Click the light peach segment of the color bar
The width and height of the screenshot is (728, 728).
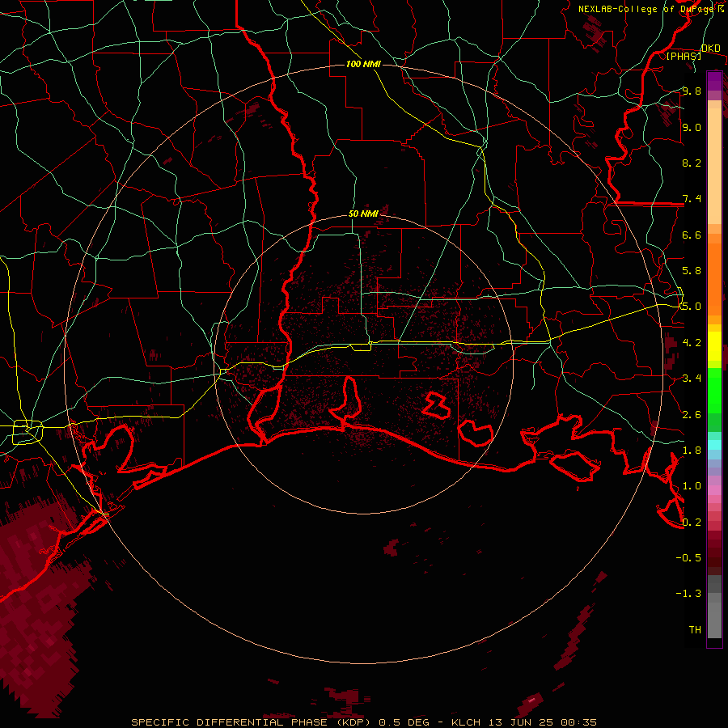click(714, 166)
